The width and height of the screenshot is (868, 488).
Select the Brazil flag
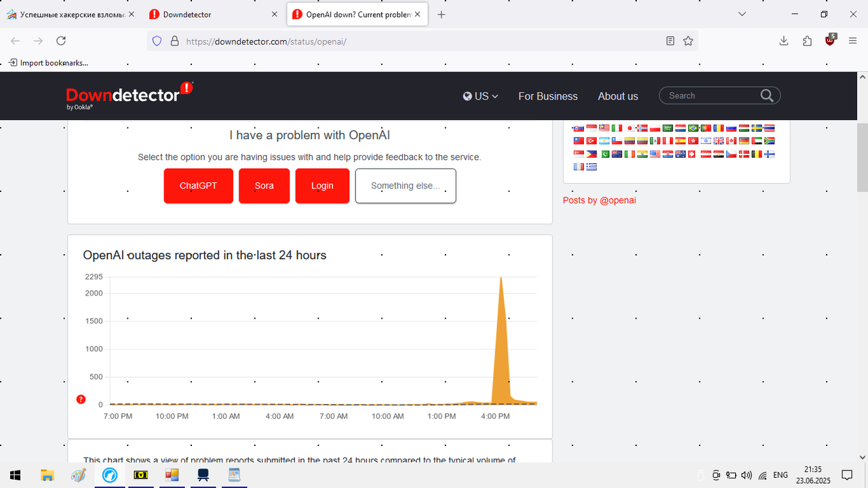tap(693, 128)
